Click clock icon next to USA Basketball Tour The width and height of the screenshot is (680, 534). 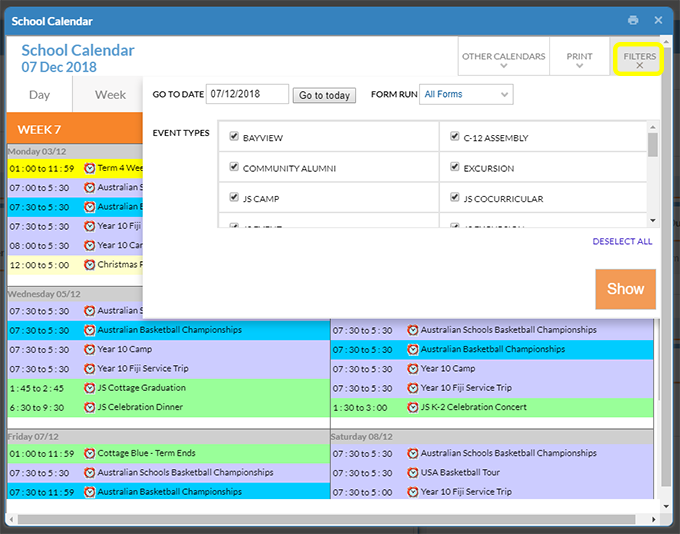412,472
